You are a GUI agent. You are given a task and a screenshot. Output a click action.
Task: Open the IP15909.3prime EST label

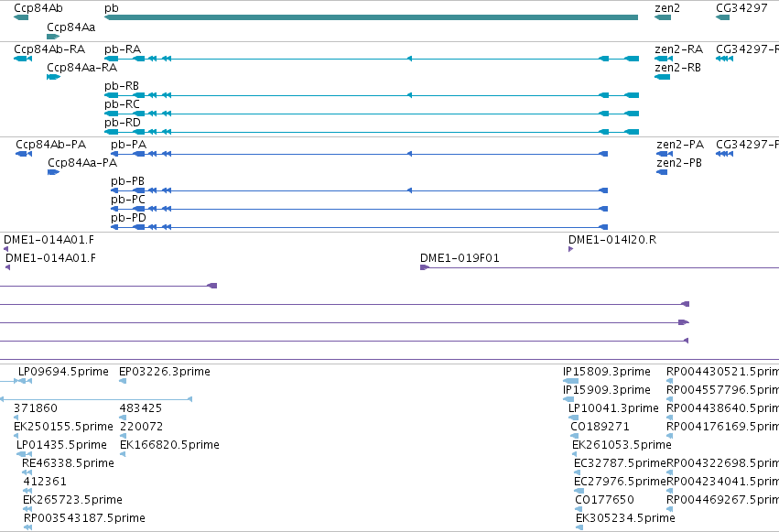click(607, 390)
